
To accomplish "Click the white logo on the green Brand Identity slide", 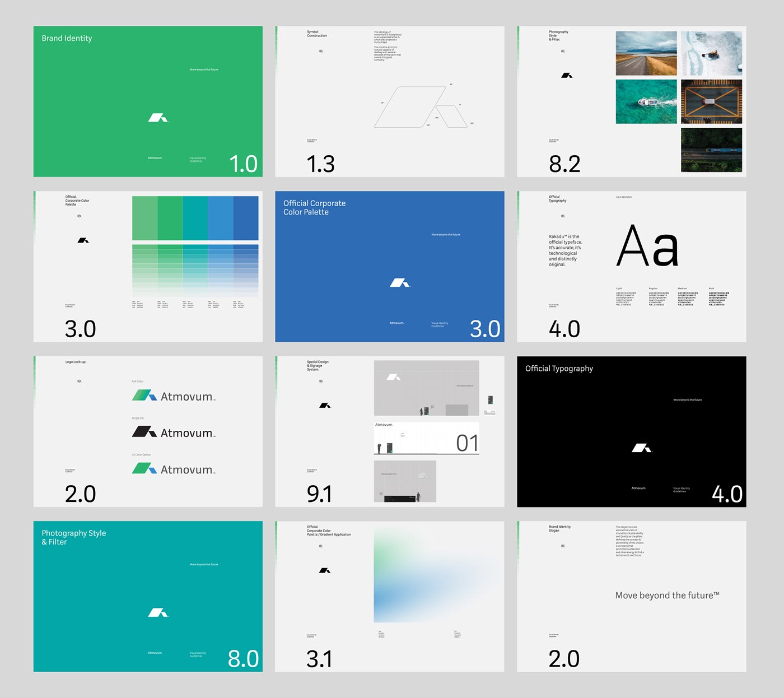I will coord(157,118).
